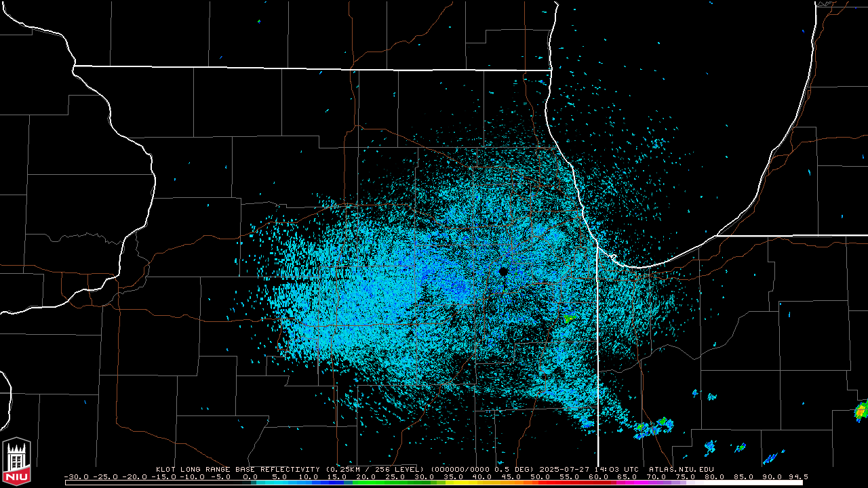Click the '94.5' scale label
The height and width of the screenshot is (488, 868).
click(x=798, y=476)
